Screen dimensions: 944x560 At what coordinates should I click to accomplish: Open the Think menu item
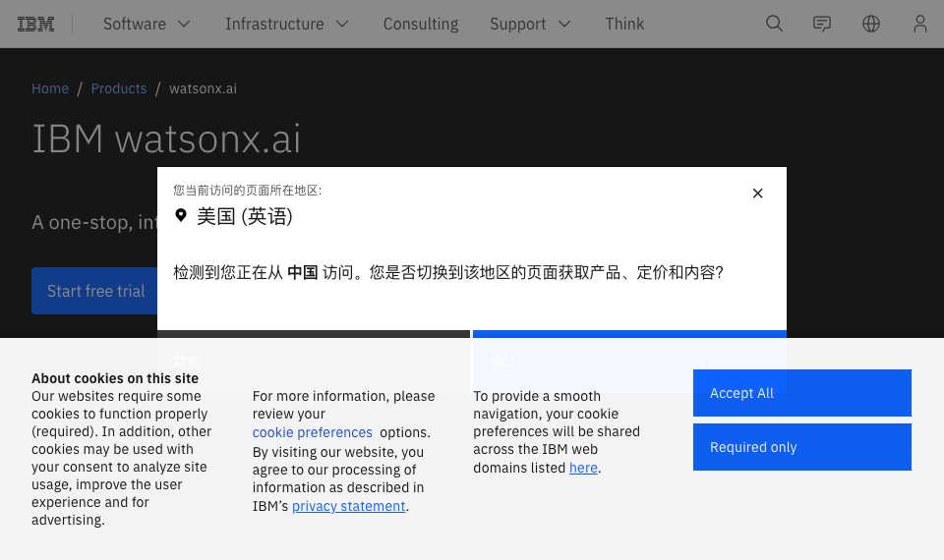pyautogui.click(x=624, y=24)
